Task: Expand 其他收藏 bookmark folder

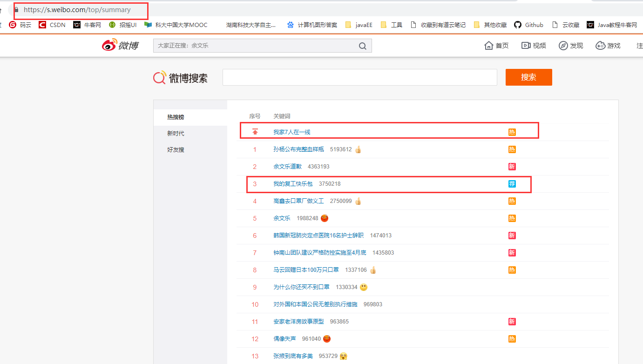Action: point(490,25)
